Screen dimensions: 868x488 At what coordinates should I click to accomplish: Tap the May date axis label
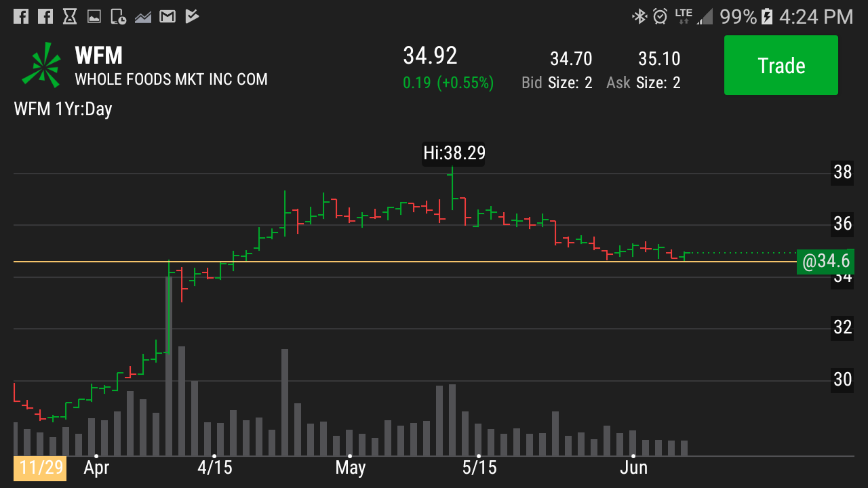click(x=351, y=468)
